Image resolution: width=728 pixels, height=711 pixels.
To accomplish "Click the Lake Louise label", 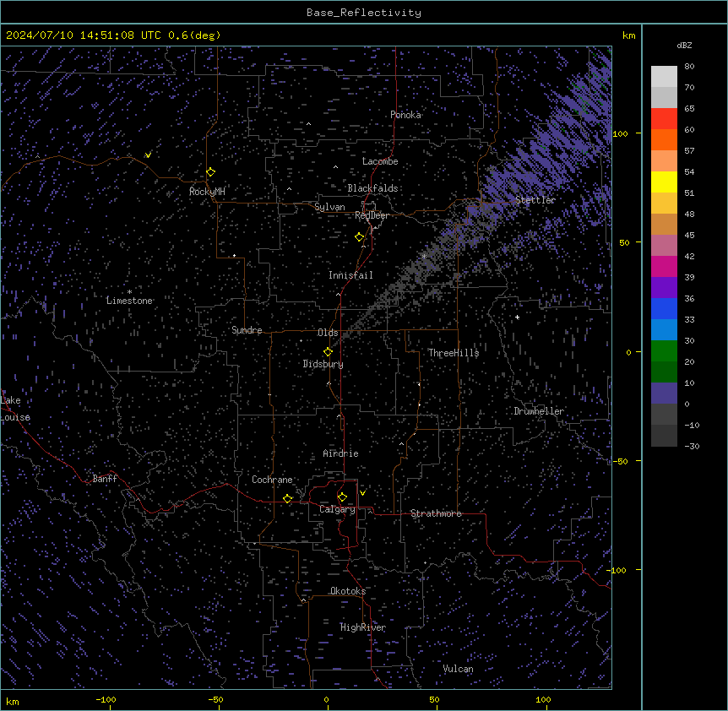I will [x=14, y=409].
